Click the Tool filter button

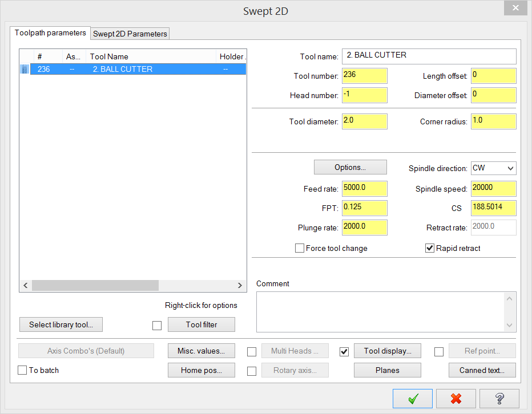tap(201, 324)
